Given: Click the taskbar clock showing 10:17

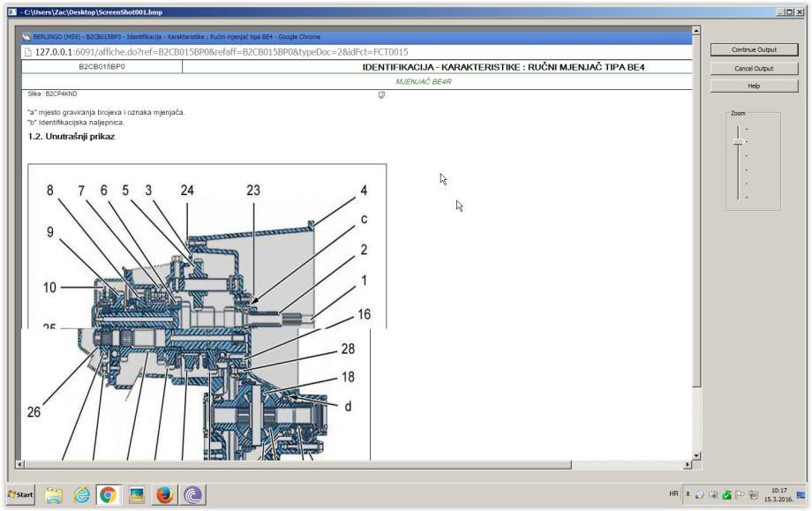Looking at the screenshot, I should click(779, 495).
